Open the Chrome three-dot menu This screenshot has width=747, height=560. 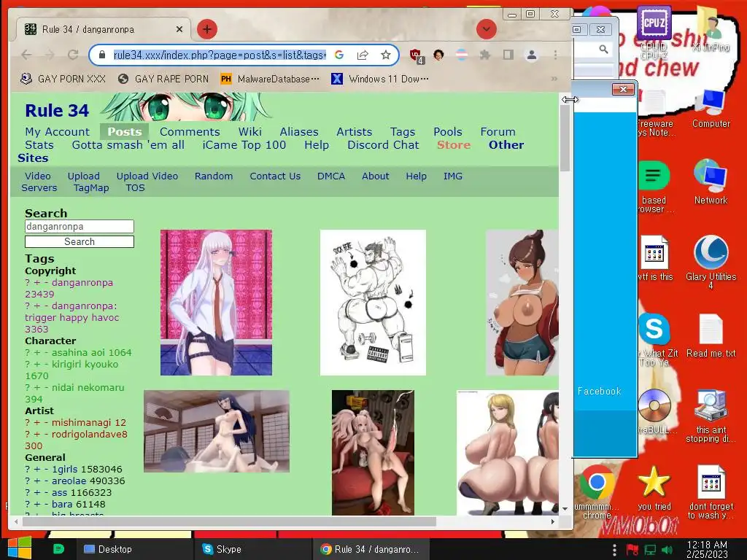coord(555,55)
